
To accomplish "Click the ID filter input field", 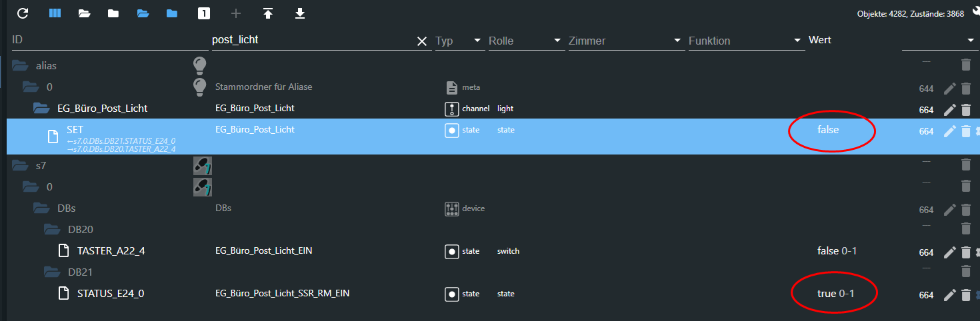I will [x=107, y=41].
